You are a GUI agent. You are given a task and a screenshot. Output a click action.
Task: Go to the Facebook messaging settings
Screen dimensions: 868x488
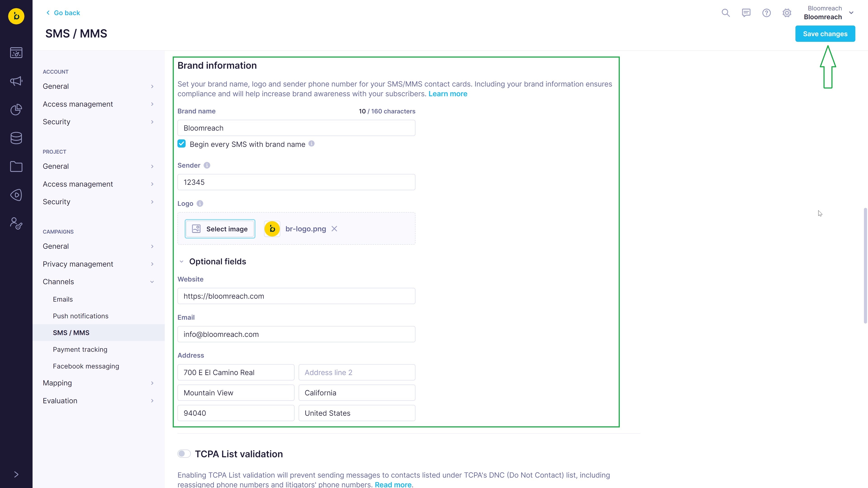pyautogui.click(x=86, y=366)
